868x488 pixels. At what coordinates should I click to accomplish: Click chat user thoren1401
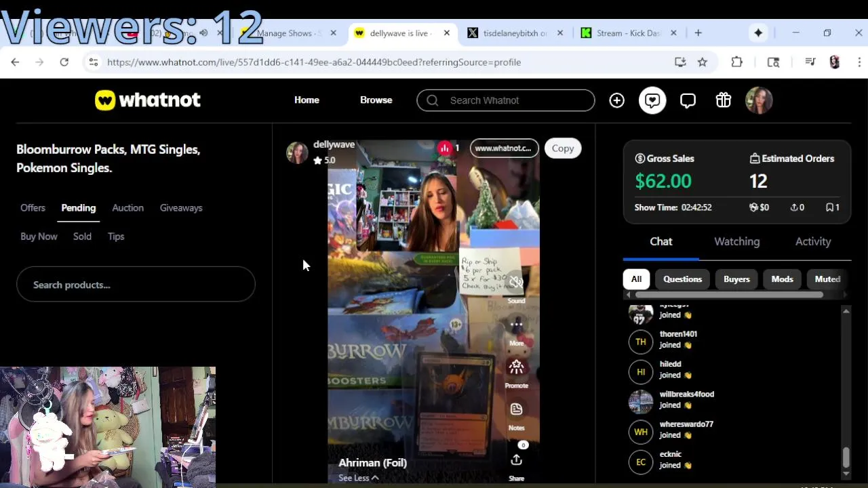coord(678,334)
